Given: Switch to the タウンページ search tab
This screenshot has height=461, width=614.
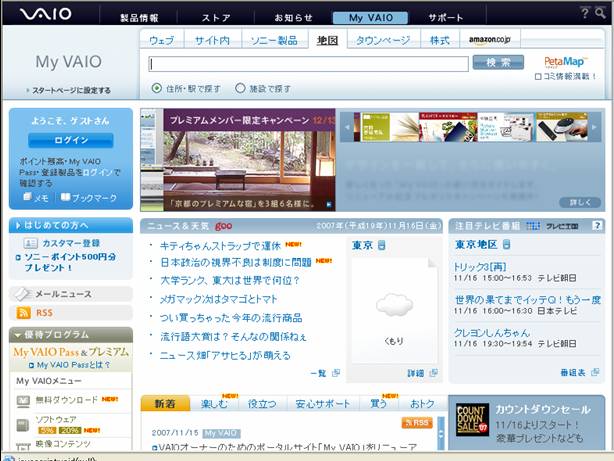Looking at the screenshot, I should coord(383,40).
